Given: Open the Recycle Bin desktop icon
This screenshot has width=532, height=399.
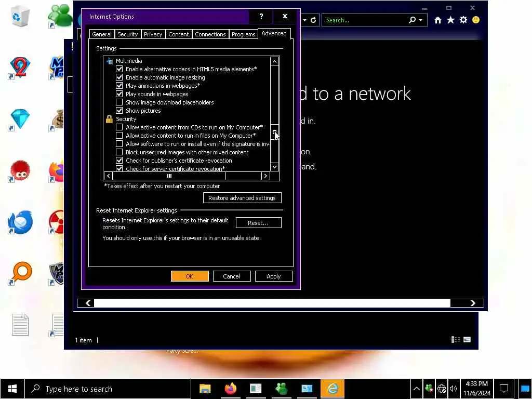Looking at the screenshot, I should tap(19, 16).
